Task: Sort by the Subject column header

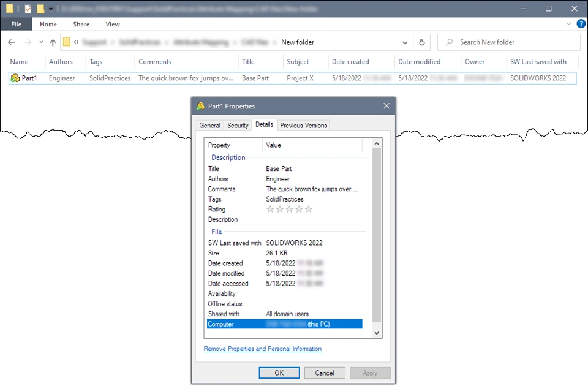Action: pos(298,62)
